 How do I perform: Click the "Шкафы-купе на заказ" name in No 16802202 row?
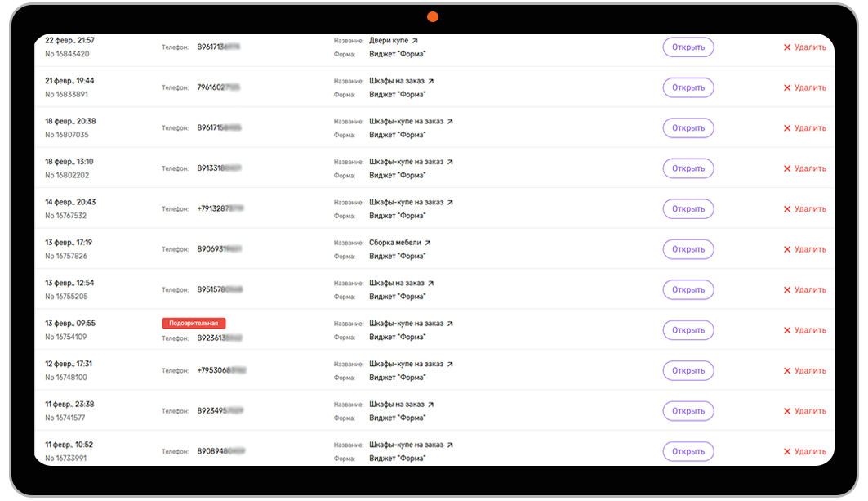406,162
